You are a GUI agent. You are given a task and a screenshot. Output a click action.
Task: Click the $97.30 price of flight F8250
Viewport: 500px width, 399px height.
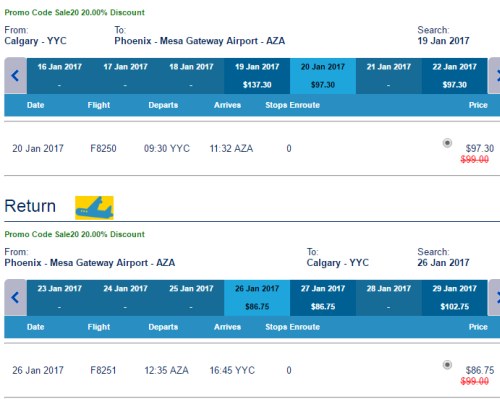click(480, 148)
